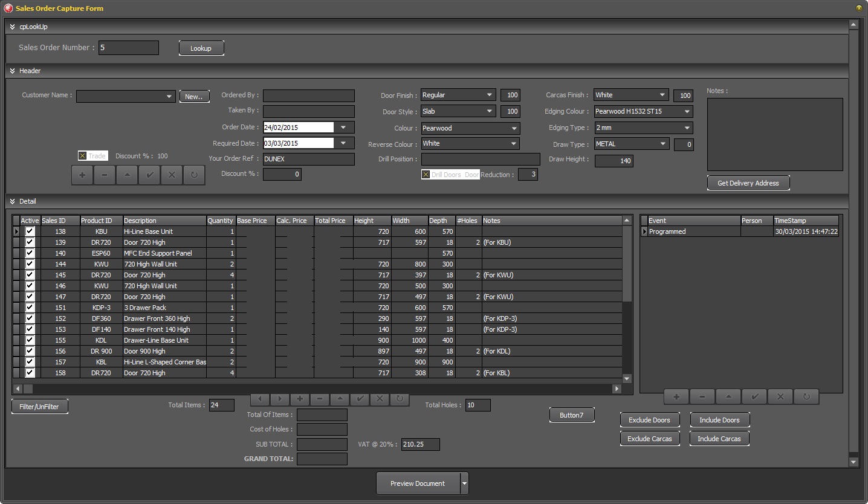The image size is (868, 504).
Task: Click the detail grid horizontal scrollbar
Action: tap(317, 389)
